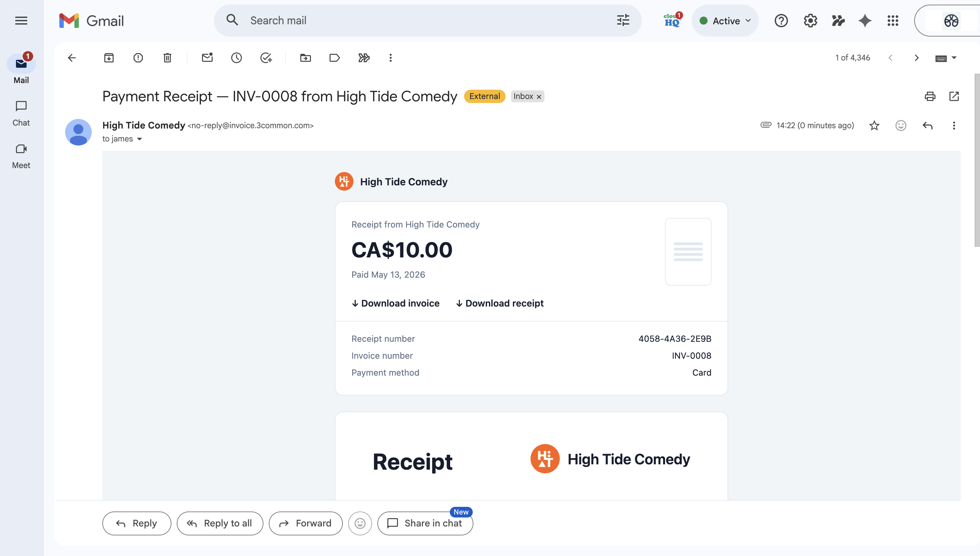Snooze this email
The height and width of the screenshot is (556, 980).
(237, 58)
